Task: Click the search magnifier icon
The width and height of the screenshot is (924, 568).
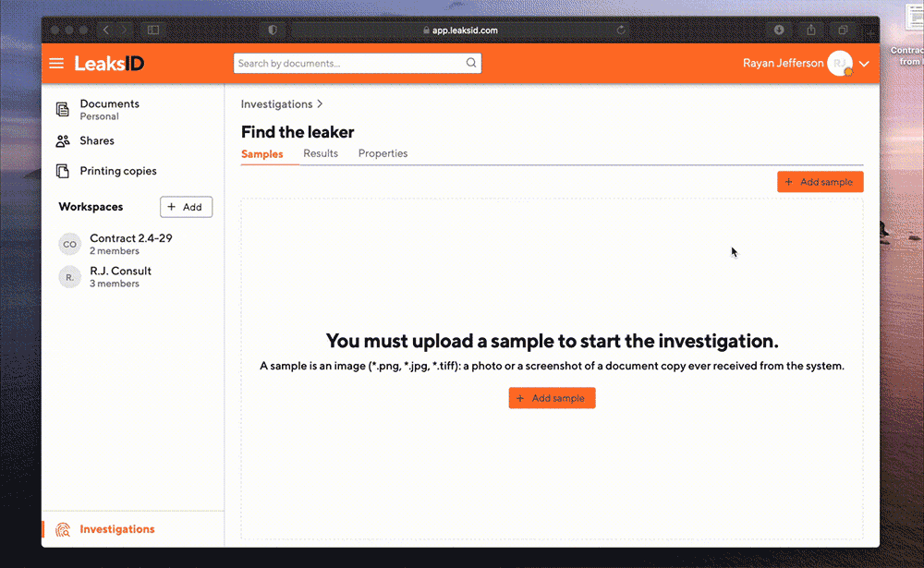Action: click(x=471, y=63)
